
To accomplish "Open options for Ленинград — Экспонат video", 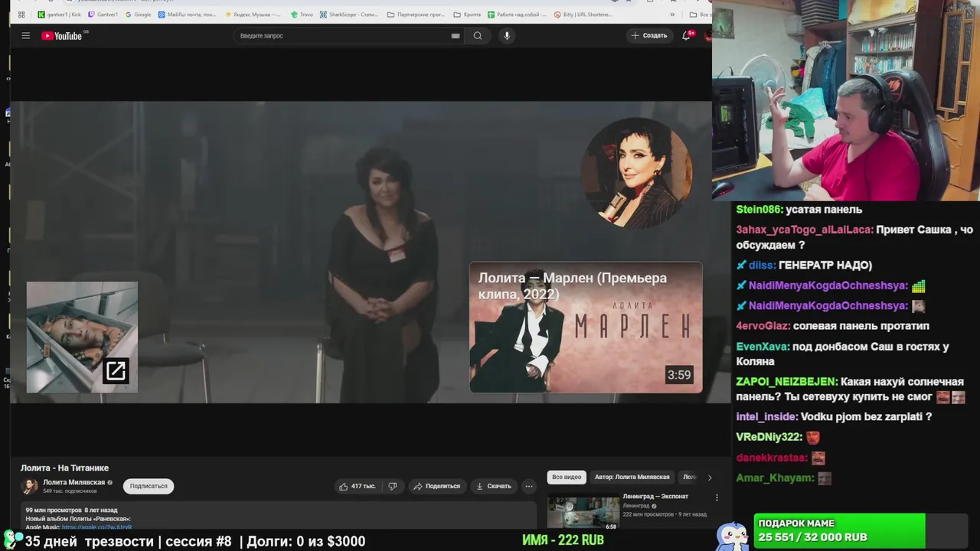I will coord(717,497).
